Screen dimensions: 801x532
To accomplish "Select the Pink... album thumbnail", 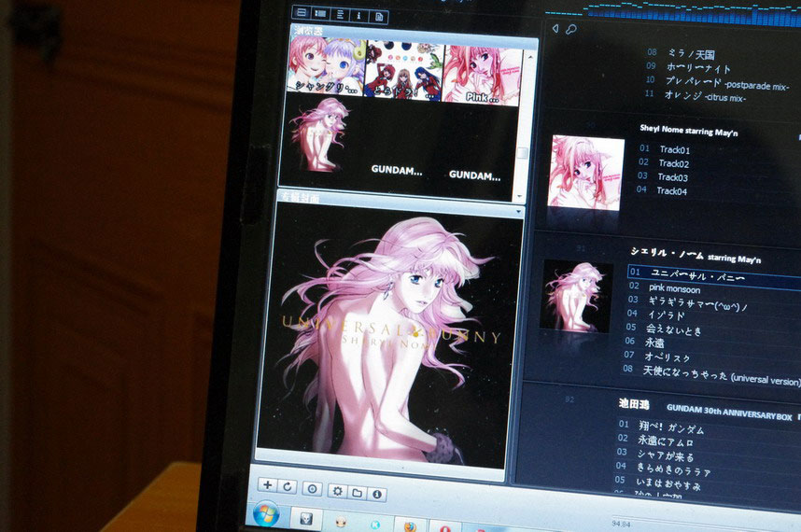I will (482, 75).
